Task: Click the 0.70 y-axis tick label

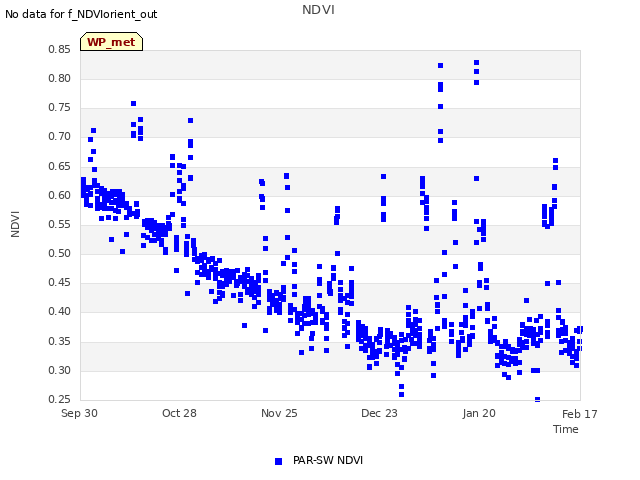Action: [59, 136]
